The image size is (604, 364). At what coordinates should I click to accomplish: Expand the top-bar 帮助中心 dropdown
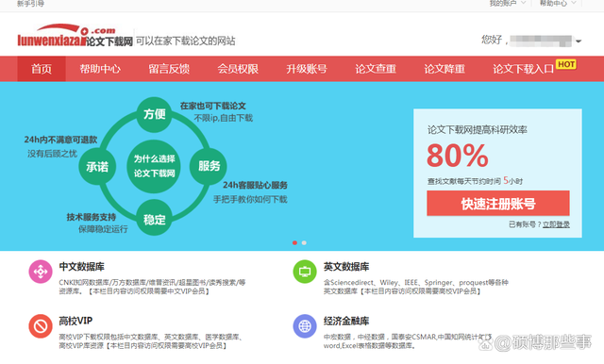(x=558, y=3)
